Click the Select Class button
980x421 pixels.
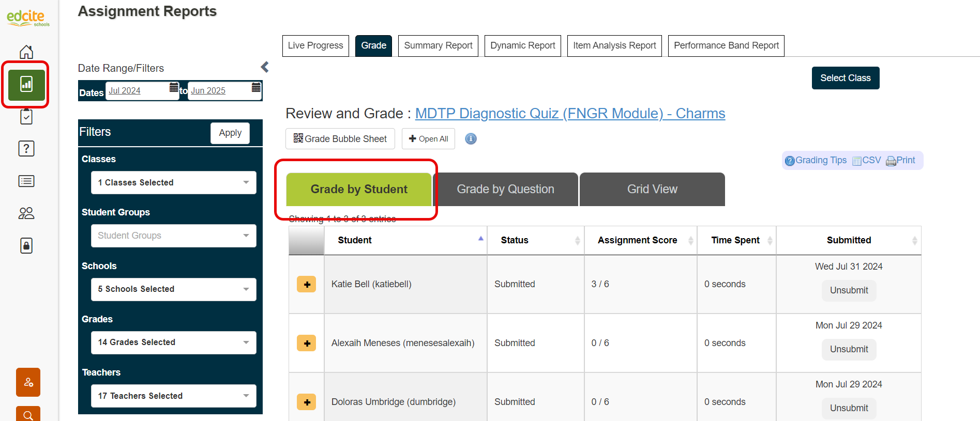pyautogui.click(x=846, y=78)
